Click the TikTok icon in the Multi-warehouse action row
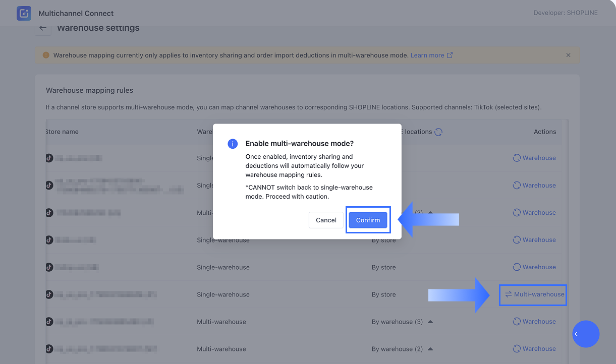Viewport: 616px width, 364px height. [x=49, y=294]
